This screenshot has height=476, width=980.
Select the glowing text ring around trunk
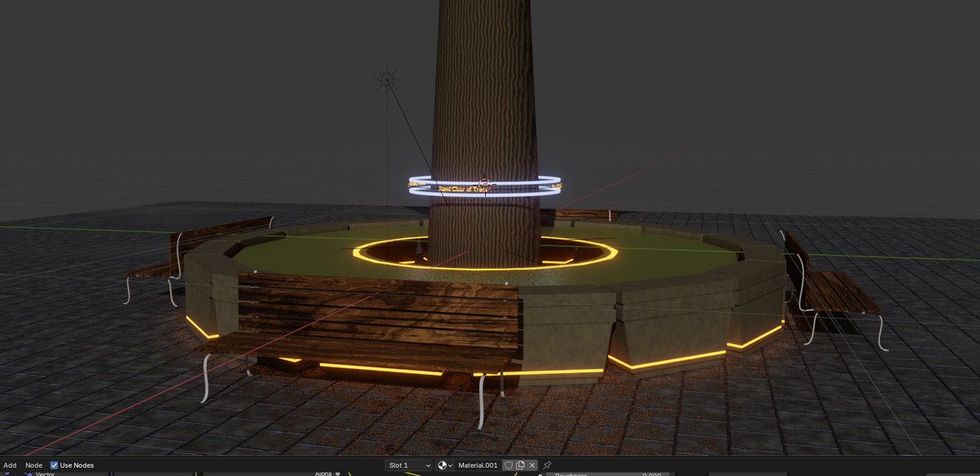coord(484,187)
